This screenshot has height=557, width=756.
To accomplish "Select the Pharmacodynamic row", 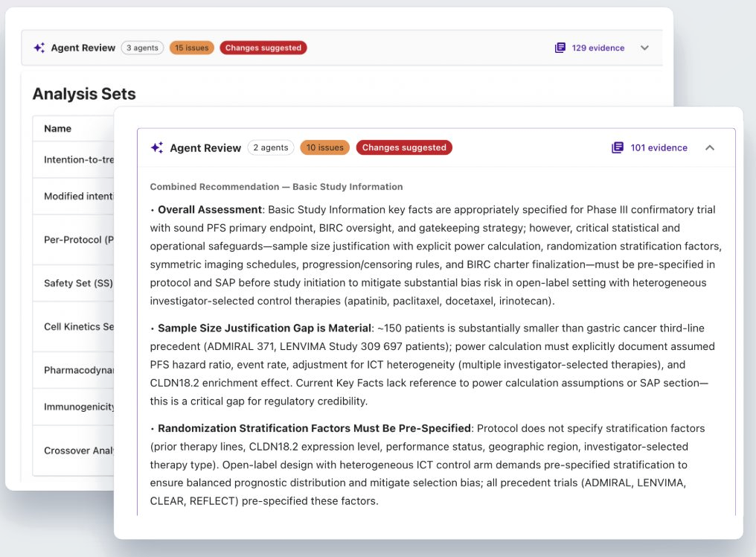I will 73,370.
